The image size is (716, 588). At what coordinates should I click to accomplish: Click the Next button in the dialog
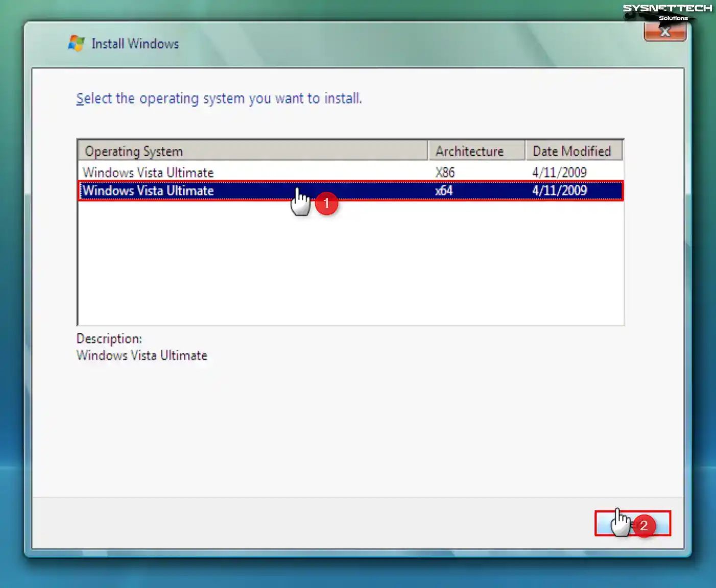(x=633, y=523)
